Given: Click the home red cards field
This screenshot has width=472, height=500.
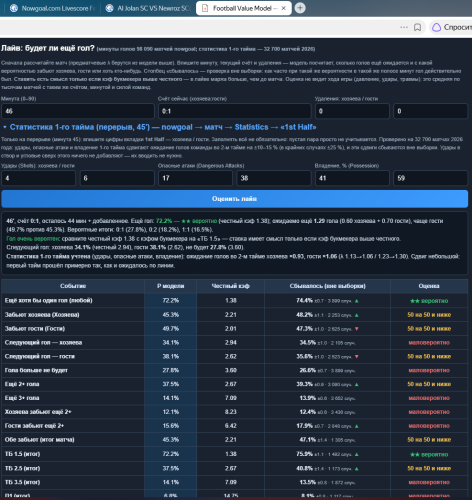Looking at the screenshot, I should point(352,111).
